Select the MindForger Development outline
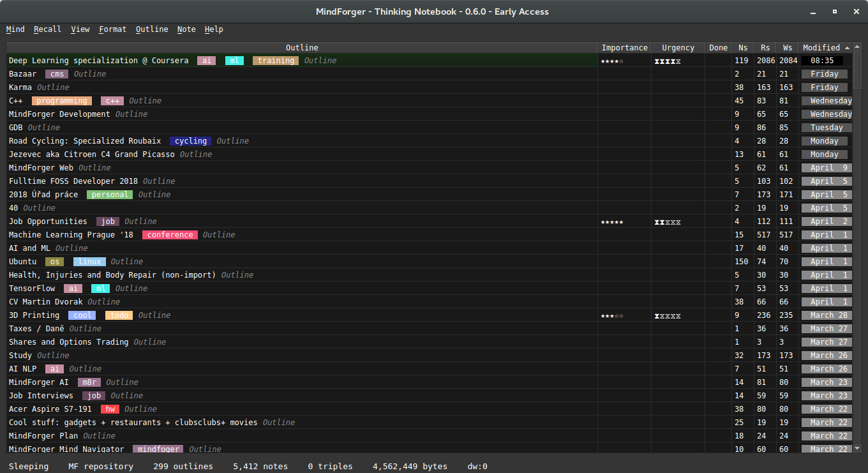Image resolution: width=868 pixels, height=473 pixels. 59,114
